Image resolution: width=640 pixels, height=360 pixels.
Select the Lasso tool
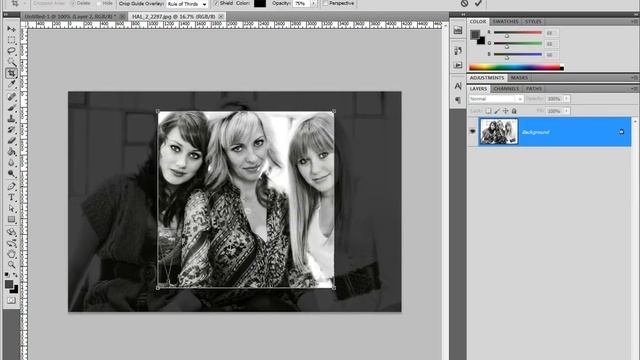click(x=11, y=51)
